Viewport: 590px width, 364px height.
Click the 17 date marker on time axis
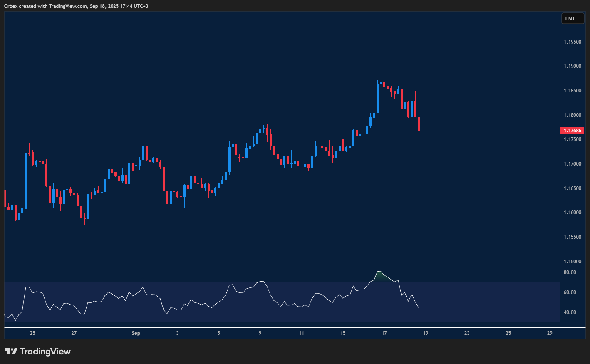point(384,333)
